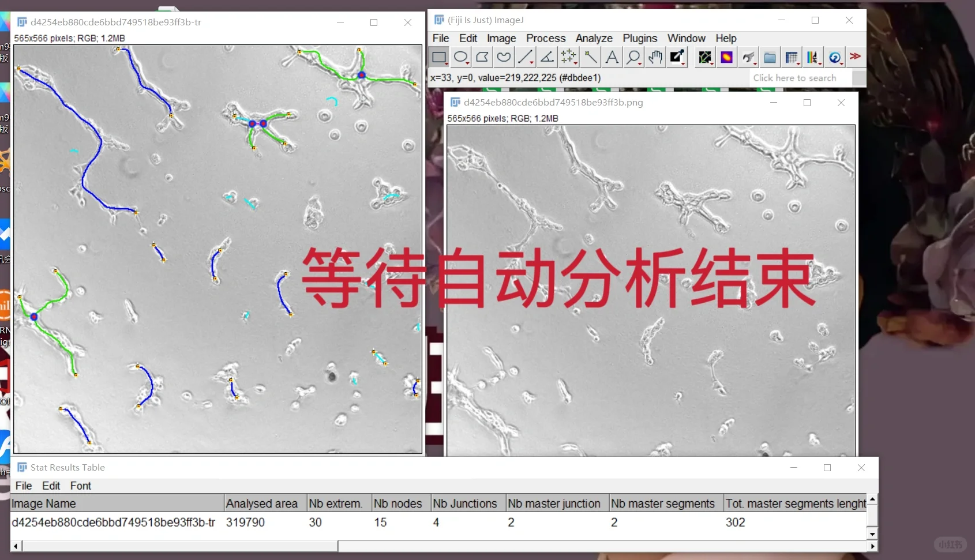Select the Nb nodes value 15
The width and height of the screenshot is (975, 560).
[380, 523]
